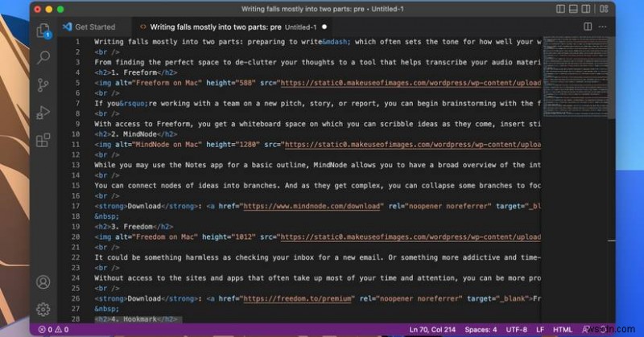Click the Freedom image URL on line 20
This screenshot has width=644, height=337.
coord(411,236)
